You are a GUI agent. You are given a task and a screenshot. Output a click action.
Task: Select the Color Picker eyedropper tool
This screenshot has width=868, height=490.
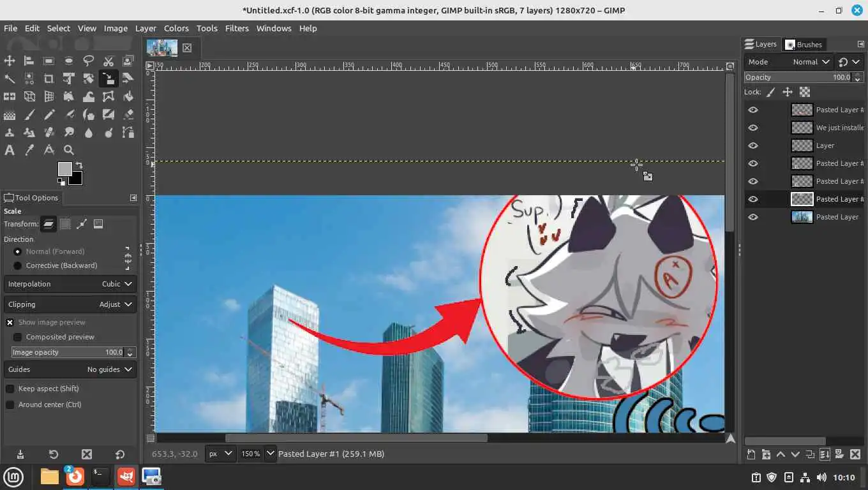(29, 151)
